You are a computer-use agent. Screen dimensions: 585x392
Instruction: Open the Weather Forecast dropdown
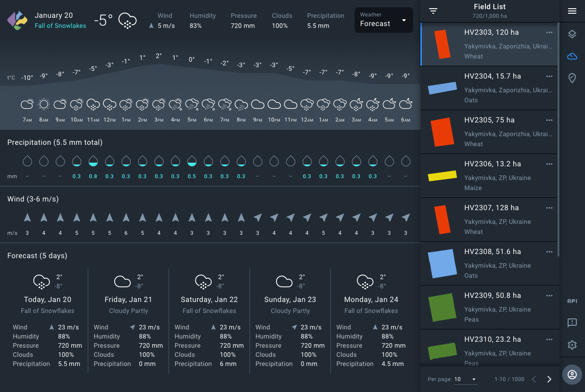[x=383, y=20]
